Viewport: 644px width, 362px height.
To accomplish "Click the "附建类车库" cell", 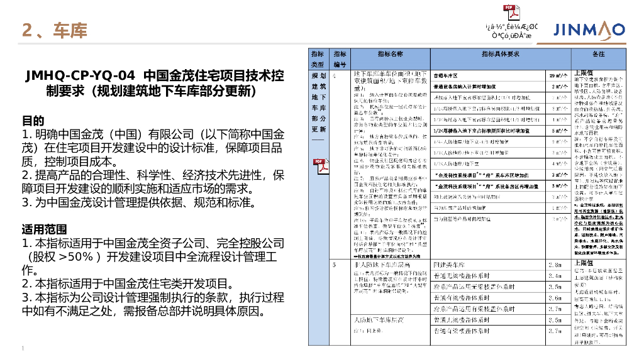I will (x=488, y=265).
